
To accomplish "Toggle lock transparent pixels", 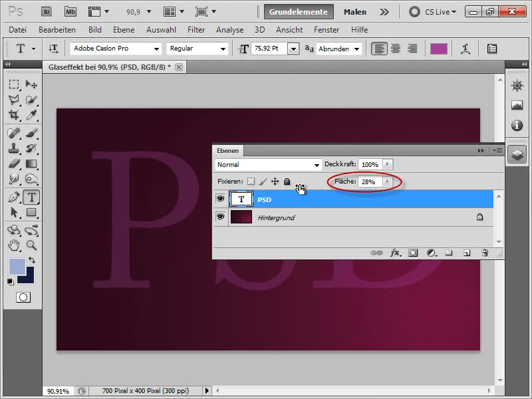I will 251,182.
